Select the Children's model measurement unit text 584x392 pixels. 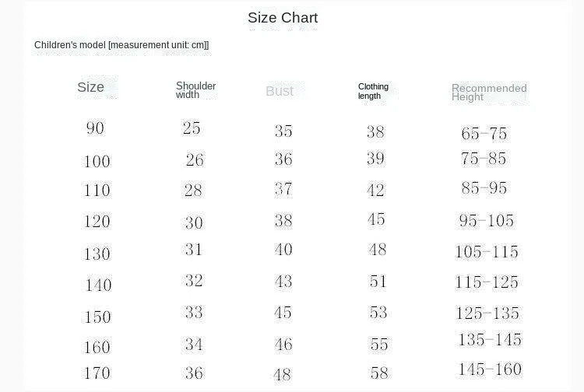pos(121,45)
